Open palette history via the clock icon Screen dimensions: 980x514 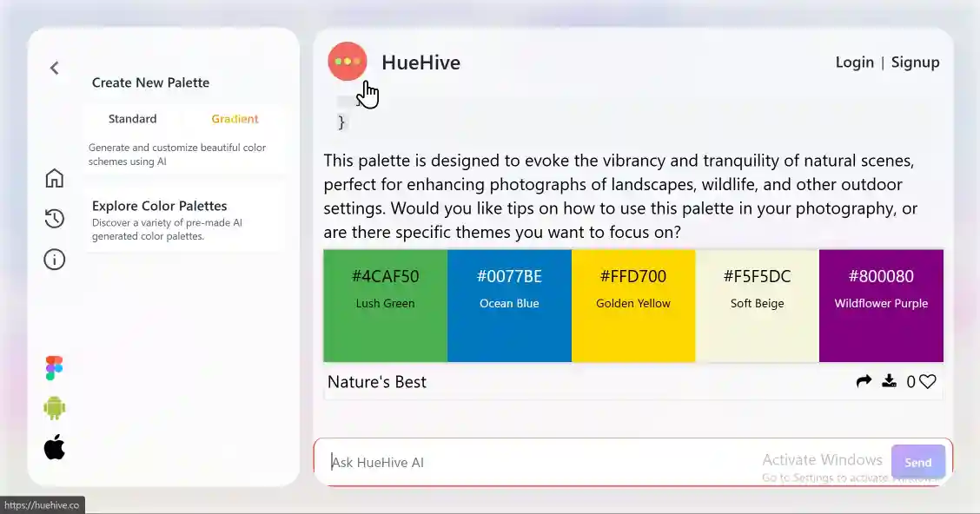pos(54,219)
